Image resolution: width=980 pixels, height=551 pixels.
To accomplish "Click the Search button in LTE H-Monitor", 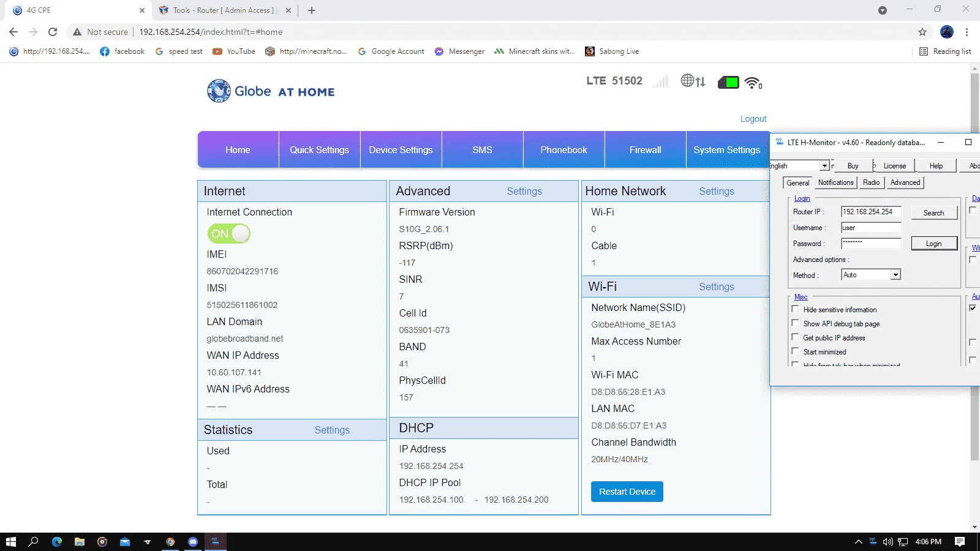I will pyautogui.click(x=933, y=213).
